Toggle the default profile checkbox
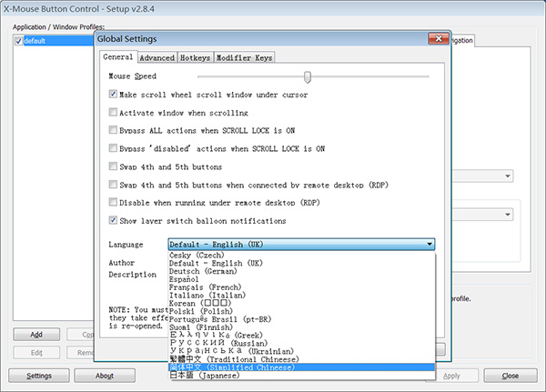546x392 pixels. coord(18,41)
